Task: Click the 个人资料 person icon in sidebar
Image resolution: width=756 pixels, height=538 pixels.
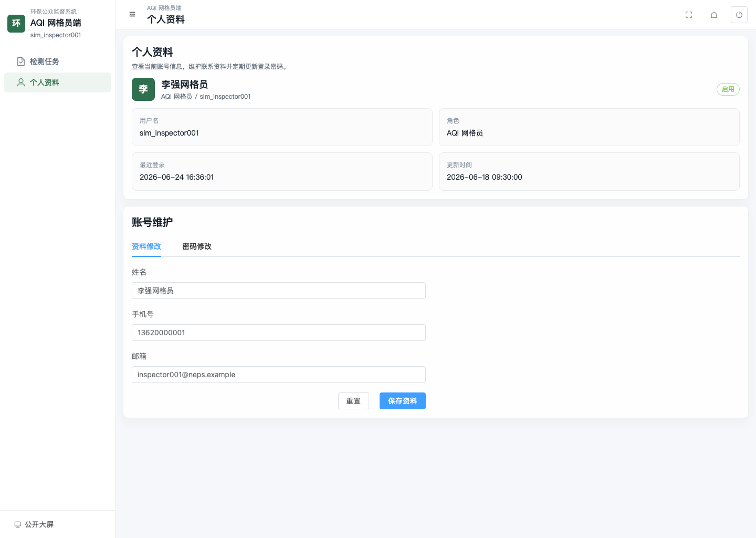Action: coord(21,82)
